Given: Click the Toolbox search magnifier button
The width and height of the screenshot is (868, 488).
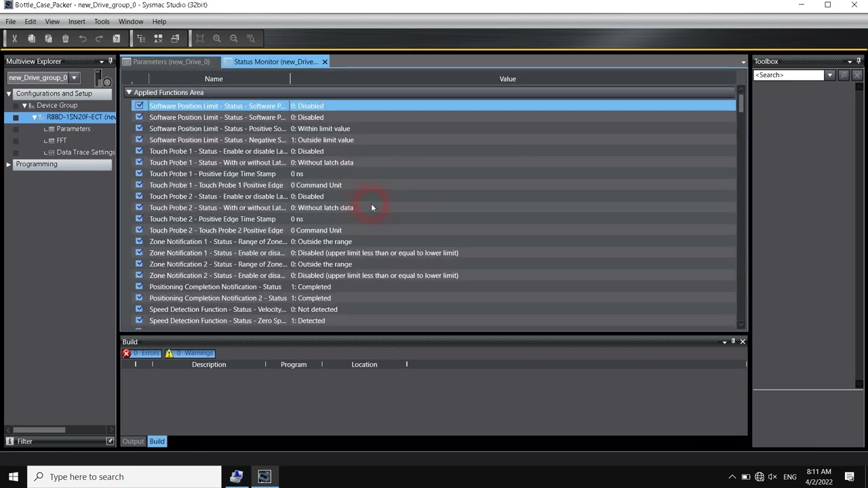Looking at the screenshot, I should pyautogui.click(x=844, y=75).
